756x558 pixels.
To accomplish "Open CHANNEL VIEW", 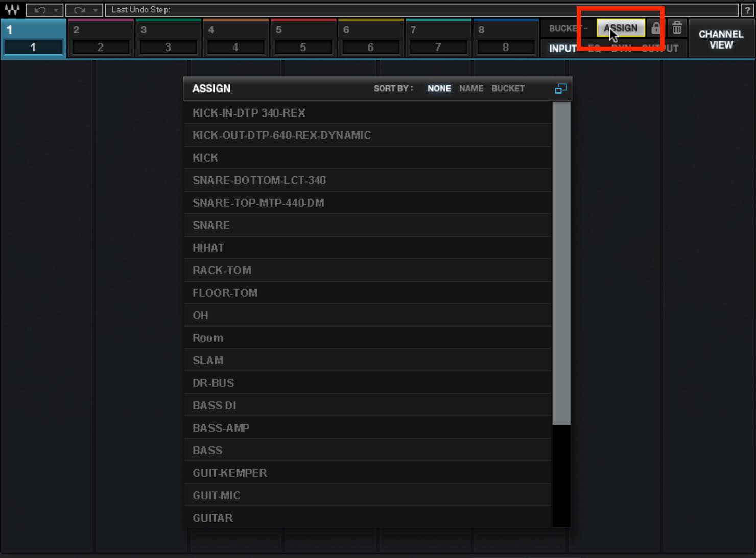I will click(x=721, y=39).
